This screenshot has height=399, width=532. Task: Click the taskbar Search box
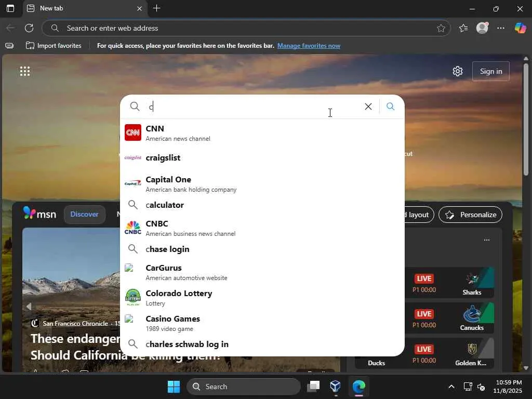pyautogui.click(x=243, y=387)
